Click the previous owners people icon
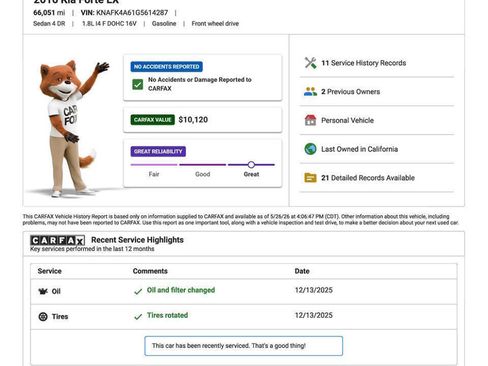488x366 pixels. [x=310, y=91]
